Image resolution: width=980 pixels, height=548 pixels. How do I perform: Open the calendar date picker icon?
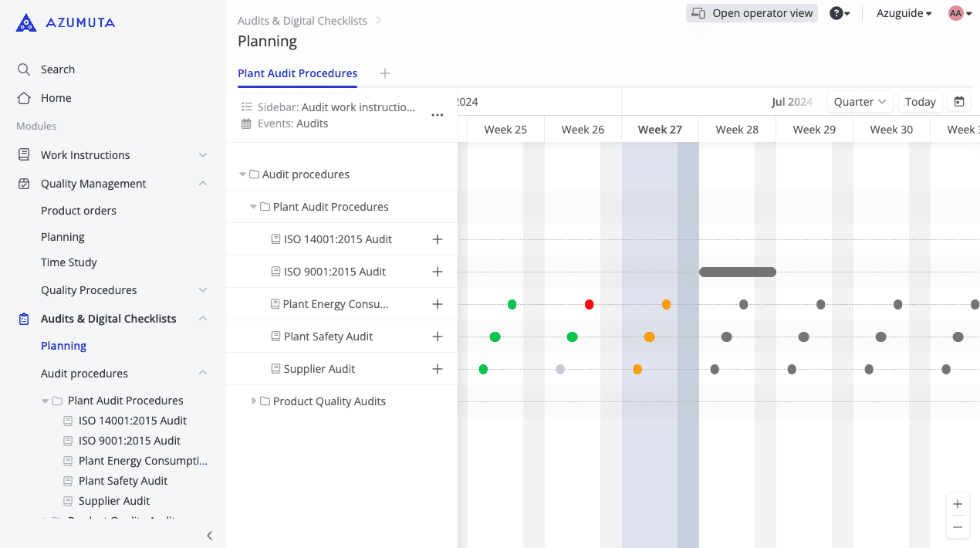coord(959,102)
